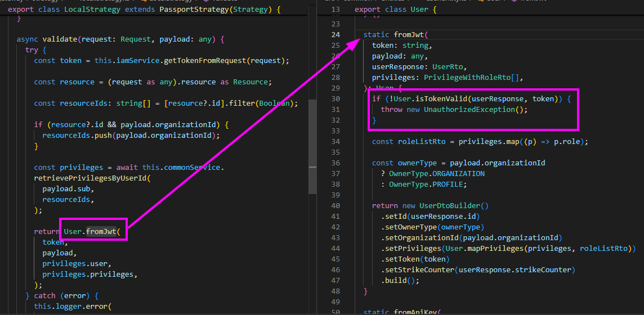
Task: Click the 'return new UserDtoBuilder()' line
Action: [x=430, y=205]
